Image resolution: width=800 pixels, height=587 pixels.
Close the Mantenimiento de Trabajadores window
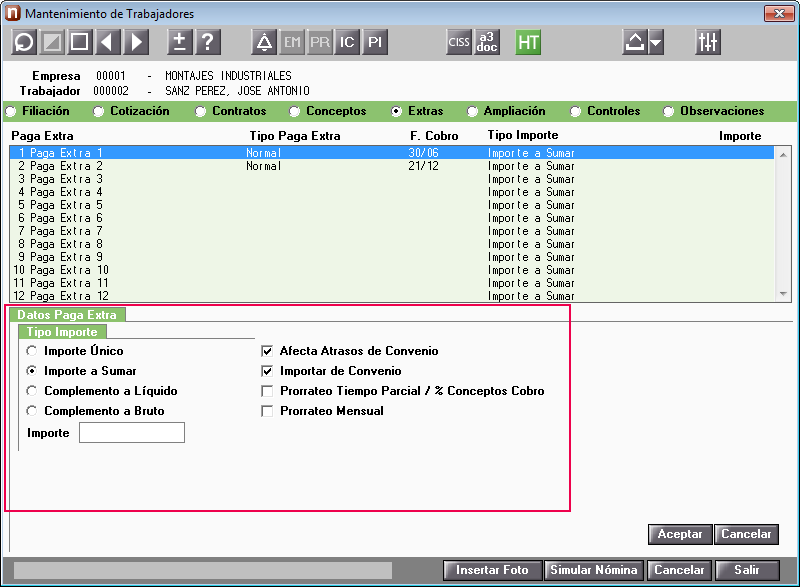pos(779,13)
